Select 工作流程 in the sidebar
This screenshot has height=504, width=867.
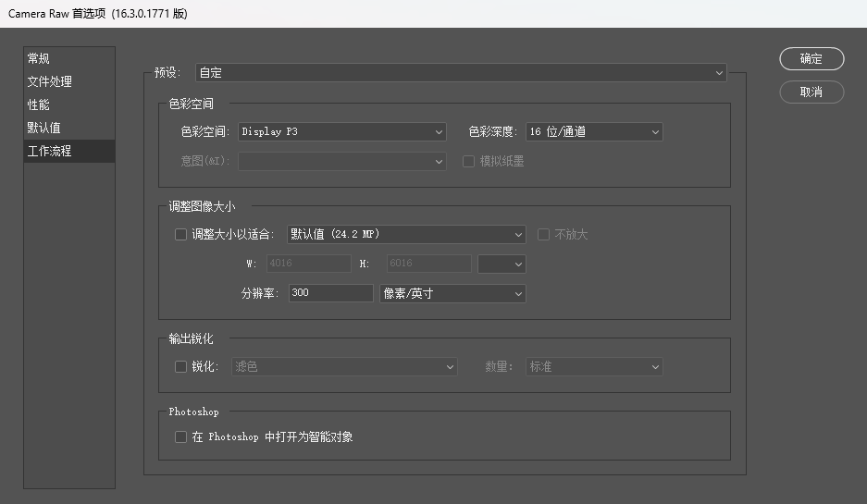pyautogui.click(x=69, y=151)
